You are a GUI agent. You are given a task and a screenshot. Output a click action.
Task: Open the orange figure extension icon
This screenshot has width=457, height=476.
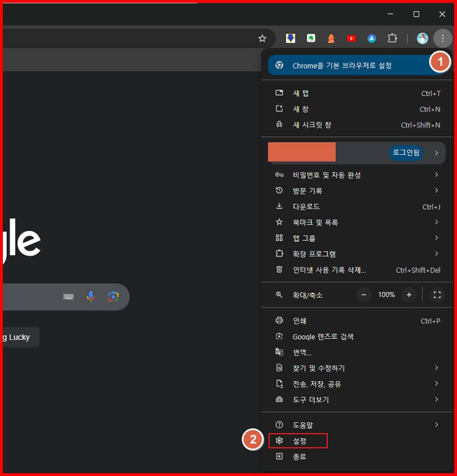[x=331, y=38]
